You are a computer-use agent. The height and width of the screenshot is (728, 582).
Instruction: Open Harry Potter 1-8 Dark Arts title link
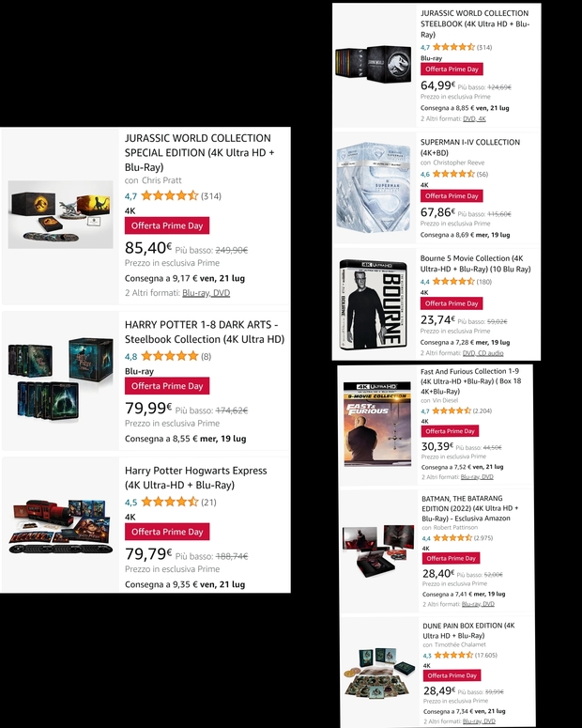click(205, 332)
